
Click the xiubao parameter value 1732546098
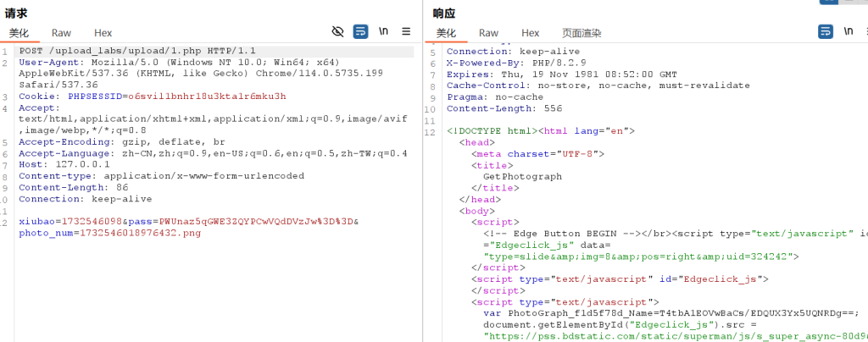94,222
